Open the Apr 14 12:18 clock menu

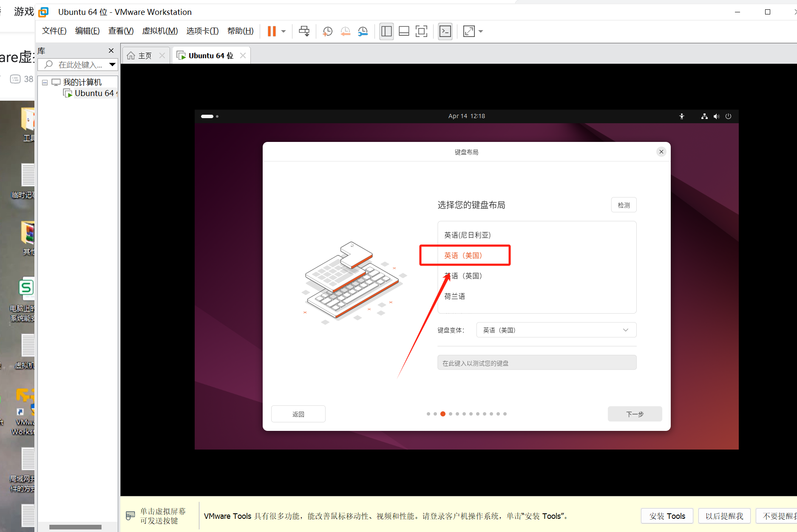(466, 116)
